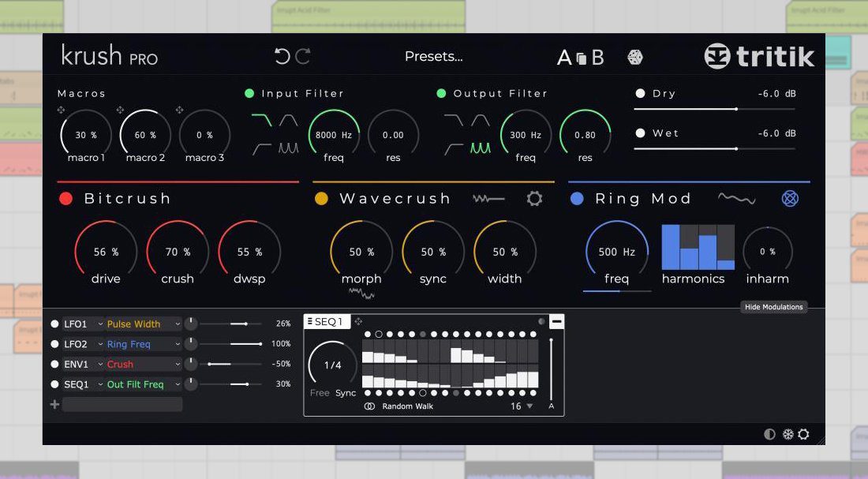This screenshot has width=868, height=479.
Task: Open the Pulse Width target dropdown
Action: [x=144, y=324]
